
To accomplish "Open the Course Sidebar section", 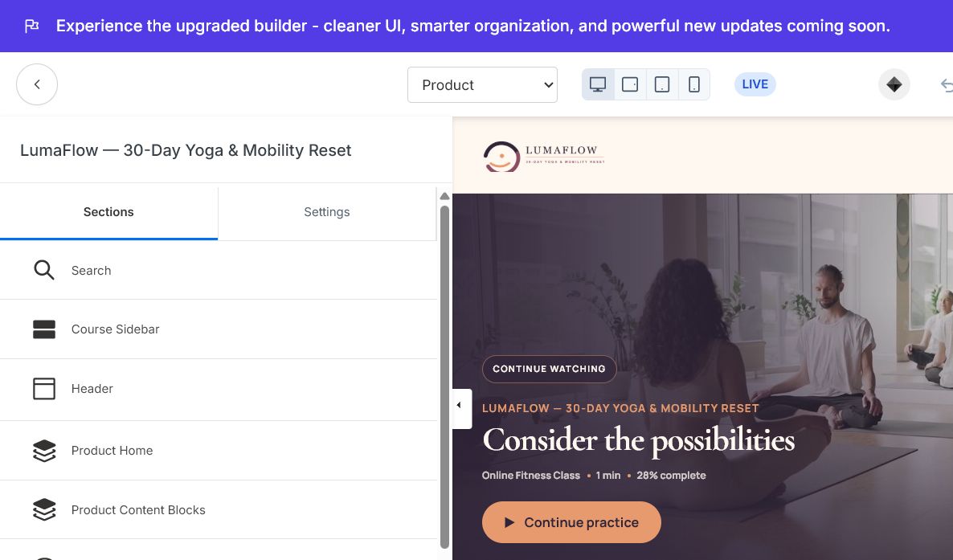I will tap(219, 329).
